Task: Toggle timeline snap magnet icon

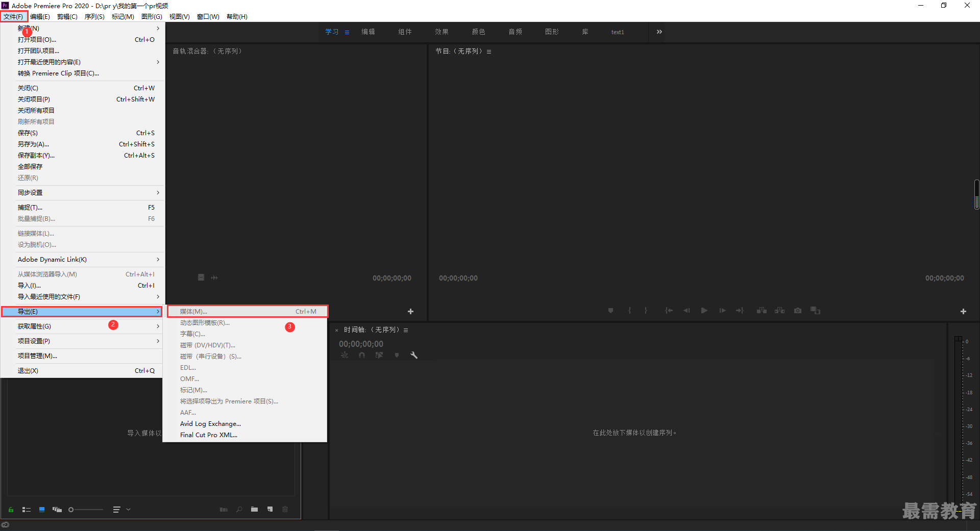Action: point(362,355)
